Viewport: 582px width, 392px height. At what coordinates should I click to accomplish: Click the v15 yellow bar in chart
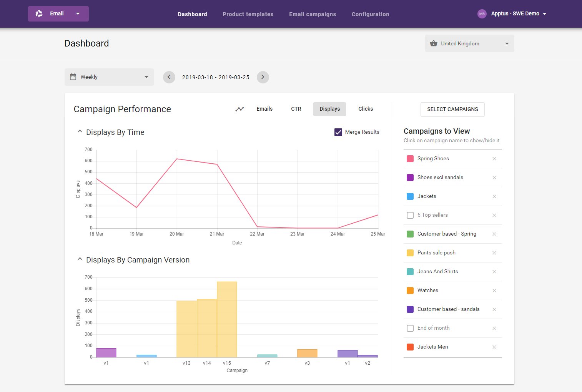pos(227,319)
